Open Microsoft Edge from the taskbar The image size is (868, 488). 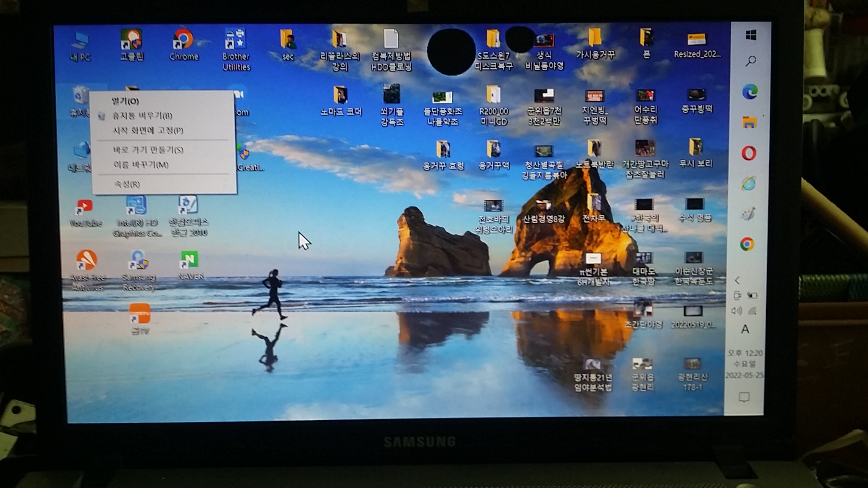pos(750,92)
